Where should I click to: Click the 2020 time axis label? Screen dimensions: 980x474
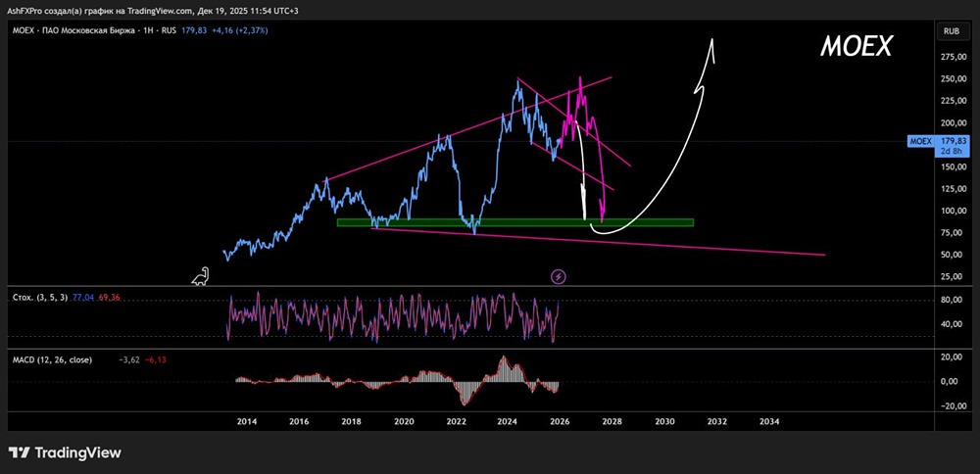(x=404, y=421)
